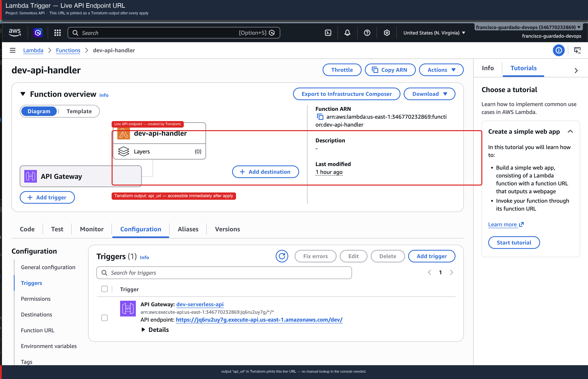
Task: Click the AWS logo home icon
Action: 15,33
